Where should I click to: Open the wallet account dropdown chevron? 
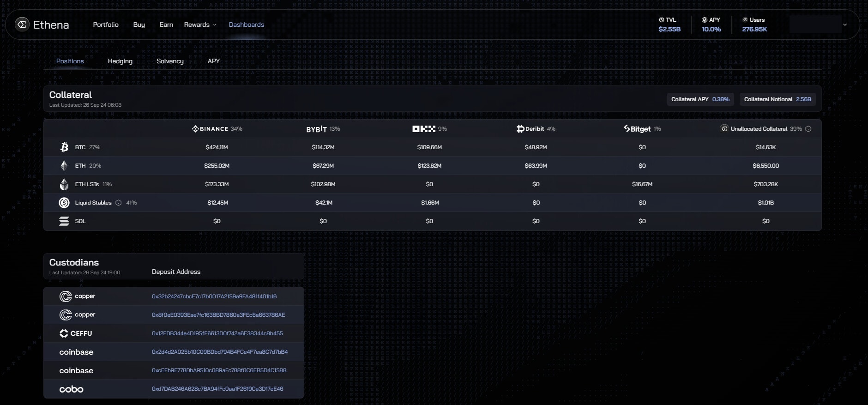pos(844,24)
